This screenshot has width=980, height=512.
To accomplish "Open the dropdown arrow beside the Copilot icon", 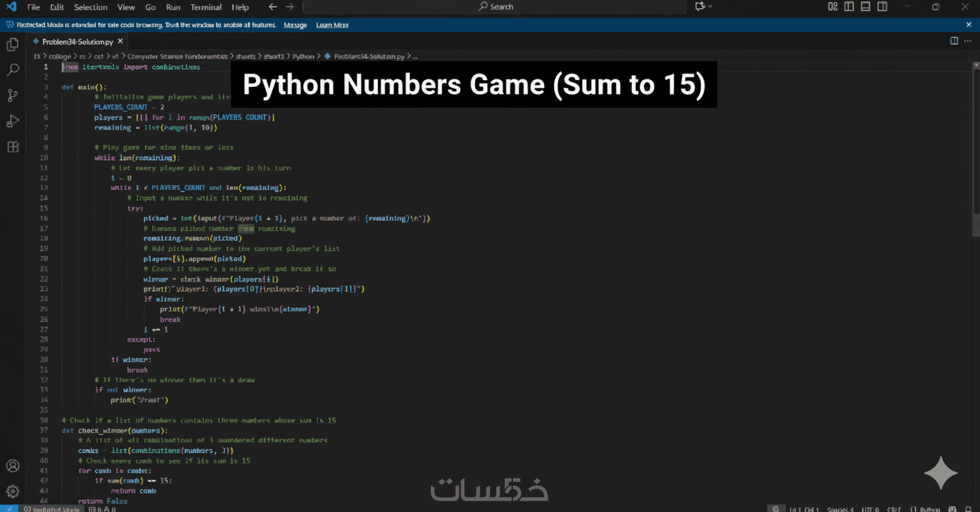I will [x=709, y=7].
